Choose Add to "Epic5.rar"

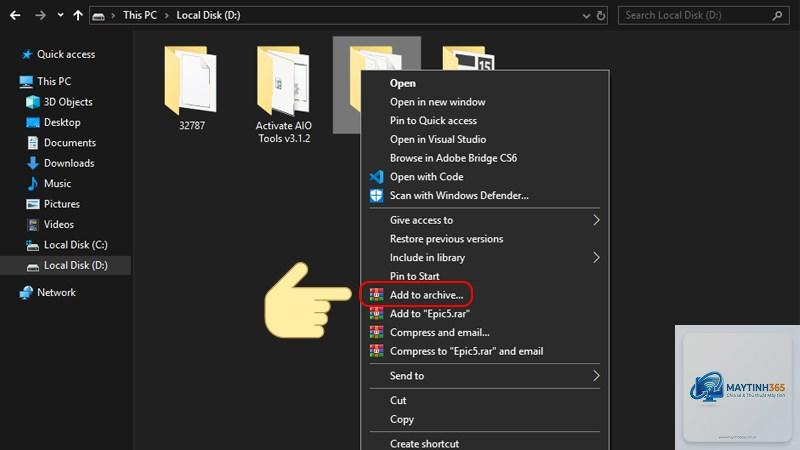coord(430,313)
